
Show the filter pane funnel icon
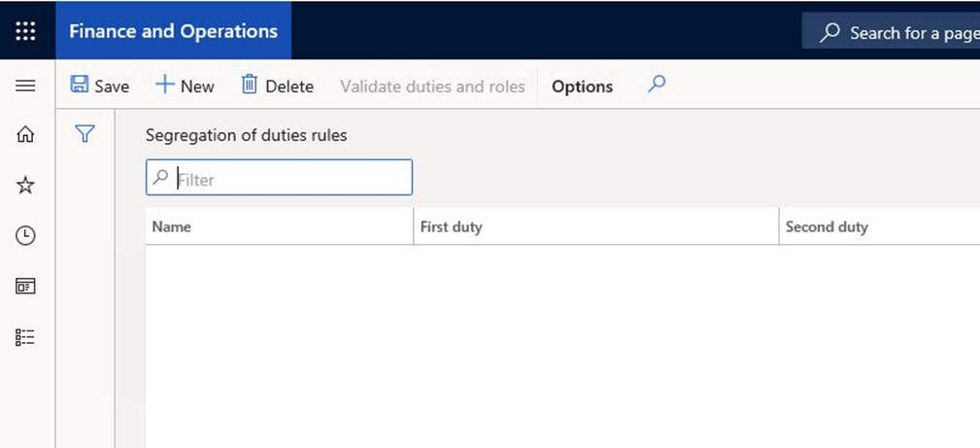(85, 133)
